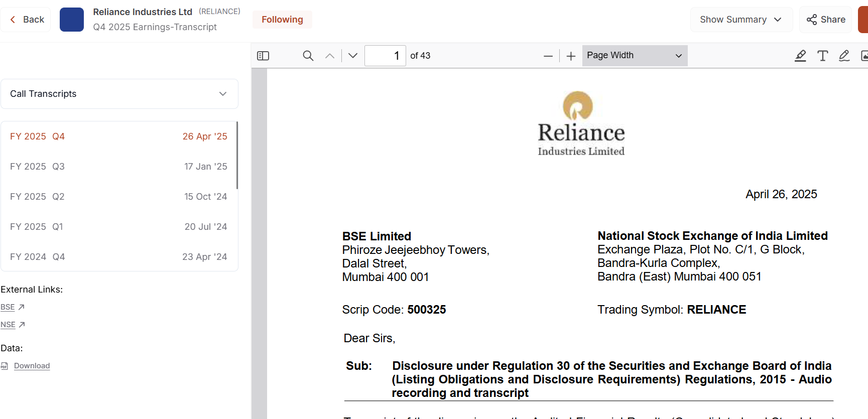Click the 'of 43' page count text
Image resolution: width=868 pixels, height=419 pixels.
420,56
